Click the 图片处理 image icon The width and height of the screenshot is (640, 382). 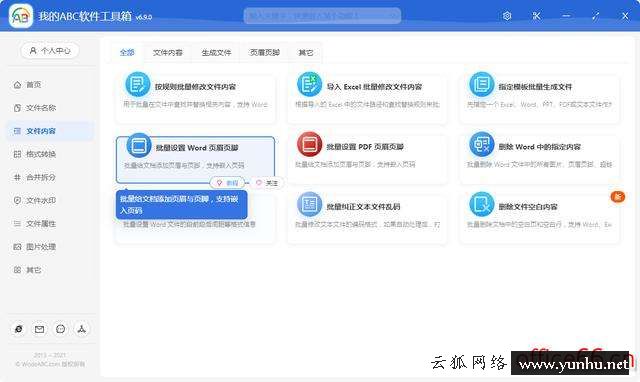pos(17,247)
